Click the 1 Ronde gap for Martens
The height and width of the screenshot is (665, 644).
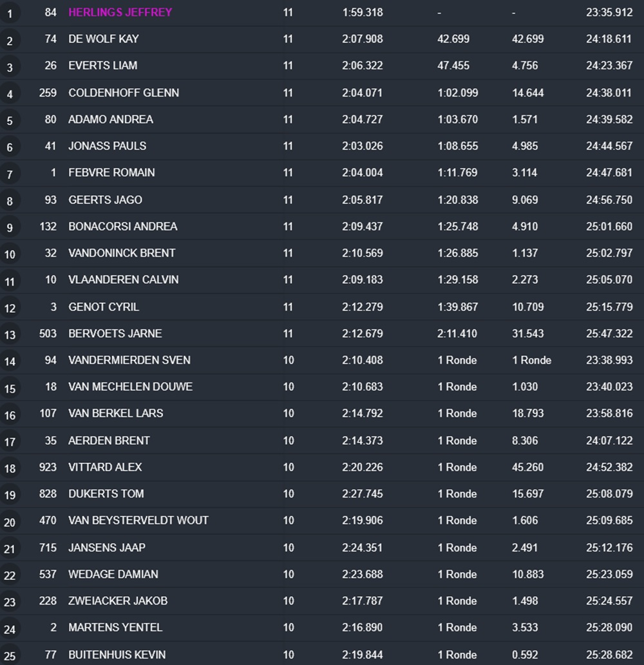457,627
